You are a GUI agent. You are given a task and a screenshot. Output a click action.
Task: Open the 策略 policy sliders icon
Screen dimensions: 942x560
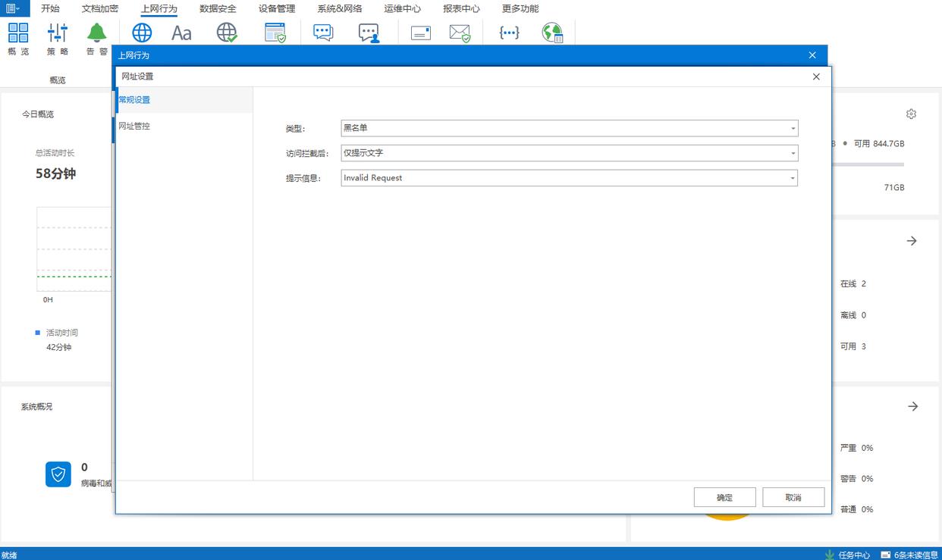[58, 33]
